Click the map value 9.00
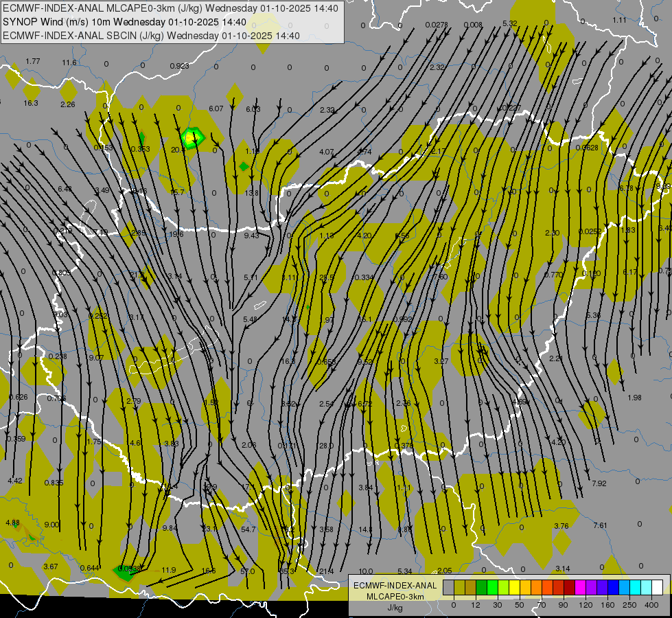Viewport: 672px width, 618px height. tap(52, 525)
